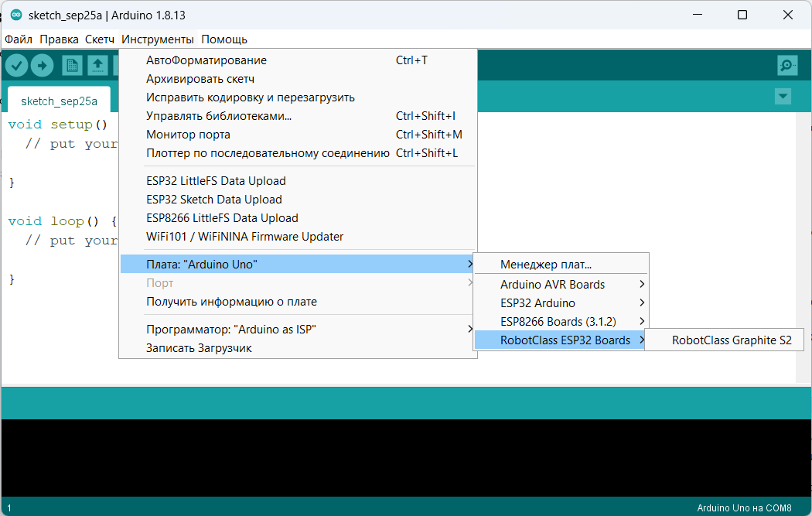Open the Правка menu
Viewport: 812px width, 516px height.
(x=59, y=39)
